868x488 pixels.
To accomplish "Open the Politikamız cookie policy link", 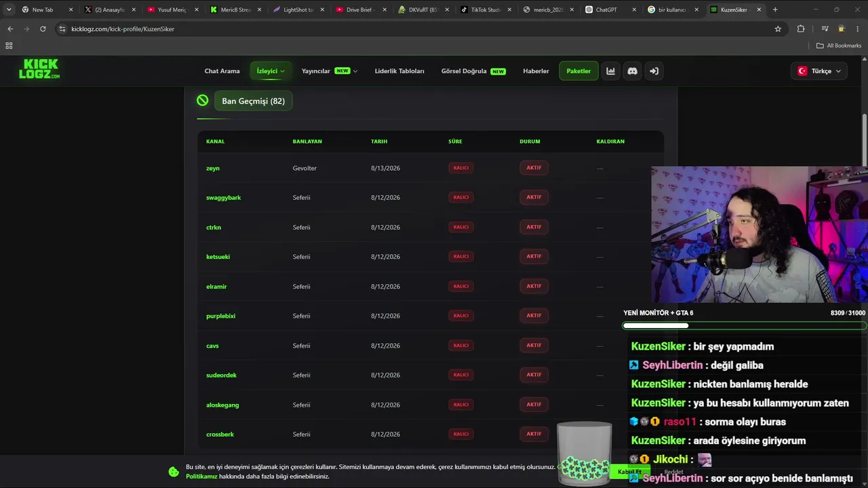I will (x=201, y=476).
